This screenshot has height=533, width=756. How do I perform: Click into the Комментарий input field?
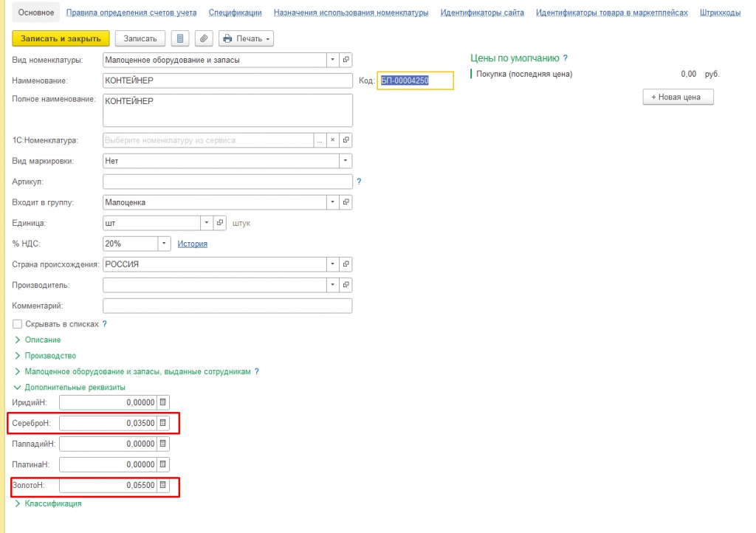click(x=227, y=306)
